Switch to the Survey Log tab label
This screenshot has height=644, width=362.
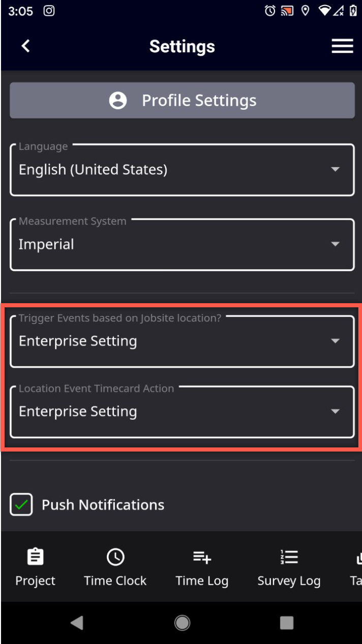point(289,582)
